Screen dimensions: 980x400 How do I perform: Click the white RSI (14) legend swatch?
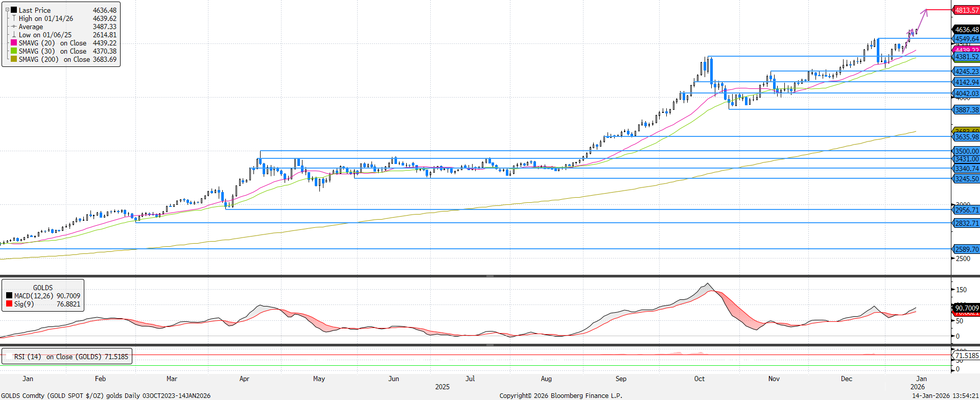click(8, 357)
